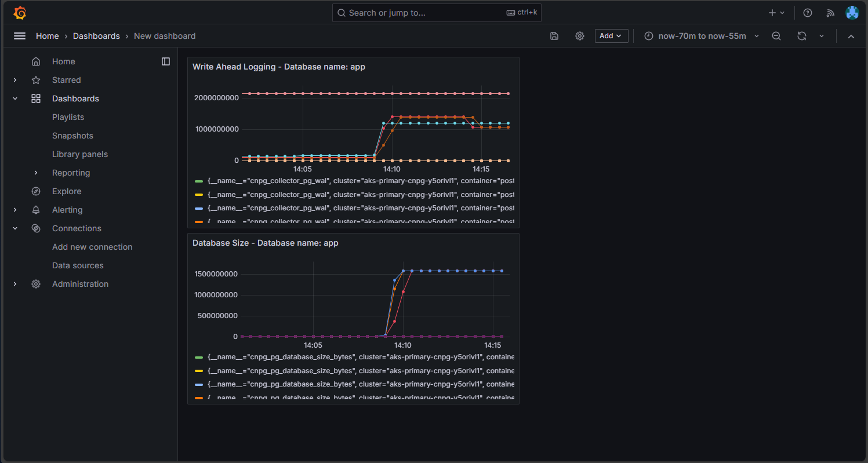Click the Grafana logo icon
Image resolution: width=868 pixels, height=463 pixels.
(20, 13)
